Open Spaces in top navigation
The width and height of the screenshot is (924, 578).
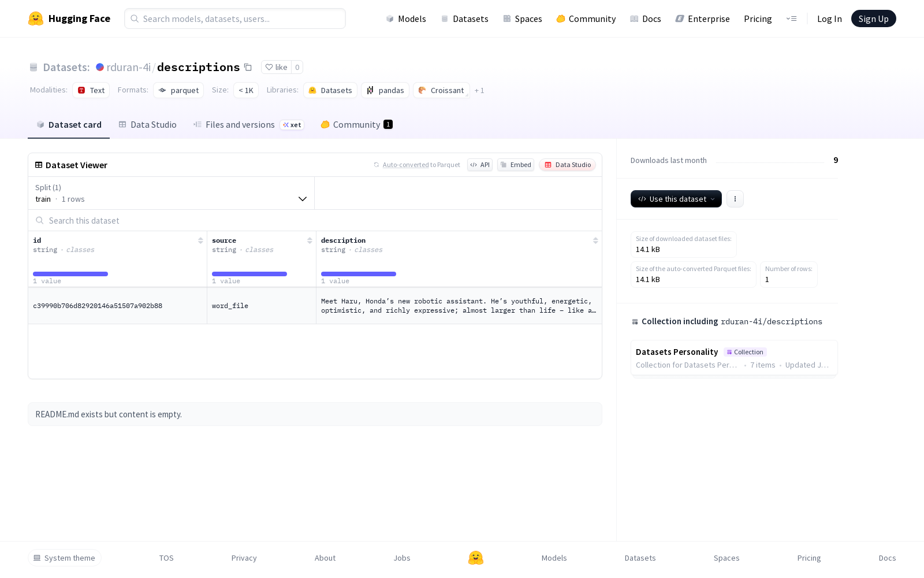click(x=523, y=18)
